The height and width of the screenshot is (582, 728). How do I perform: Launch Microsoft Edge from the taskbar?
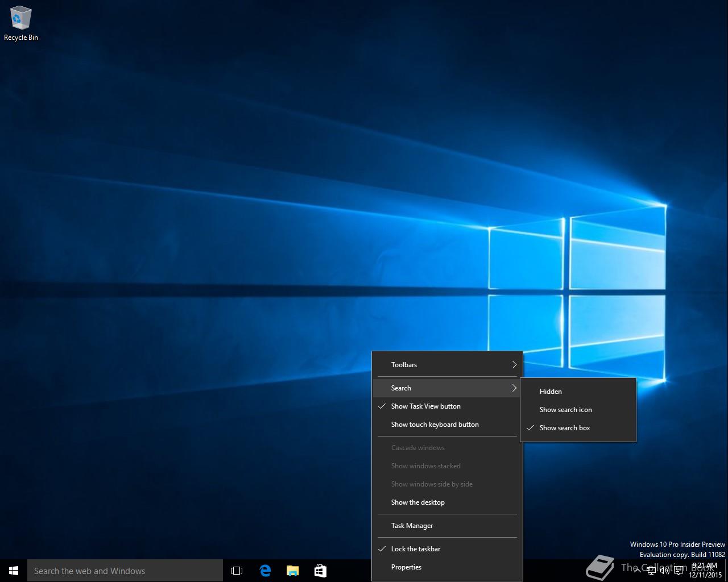point(265,571)
